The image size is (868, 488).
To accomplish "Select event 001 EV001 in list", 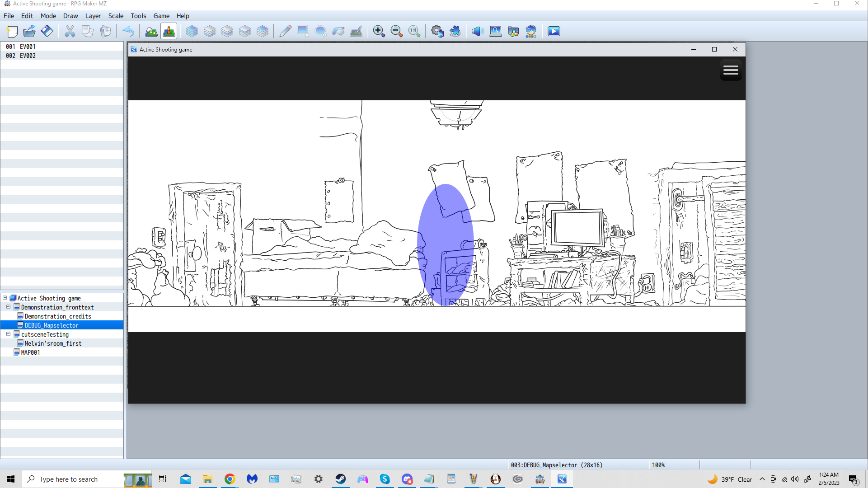I will pos(62,47).
